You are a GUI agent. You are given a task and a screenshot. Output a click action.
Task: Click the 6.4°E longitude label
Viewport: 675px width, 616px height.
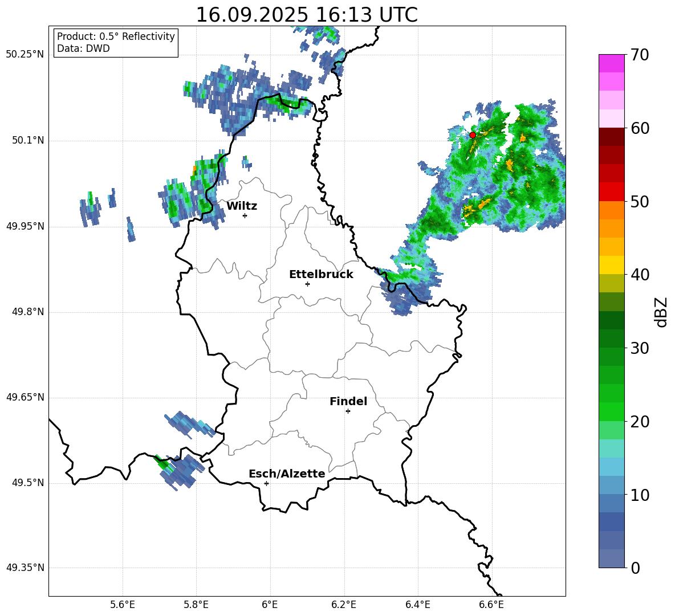418,605
